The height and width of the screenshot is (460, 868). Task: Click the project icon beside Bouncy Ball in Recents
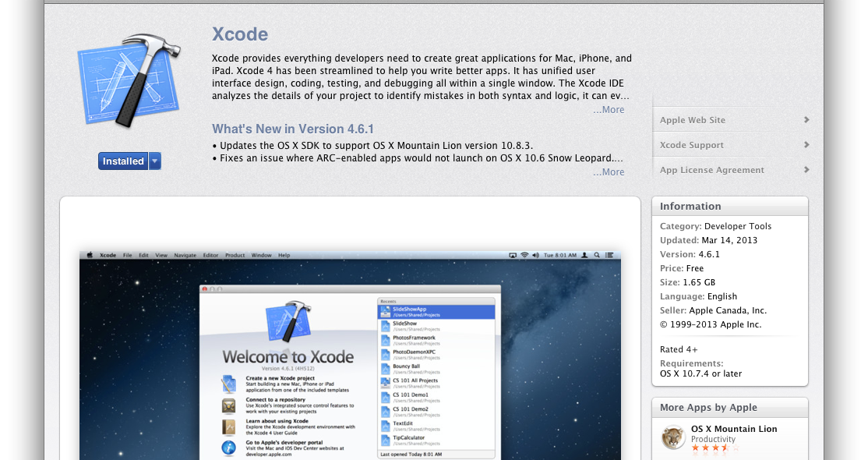pos(385,369)
